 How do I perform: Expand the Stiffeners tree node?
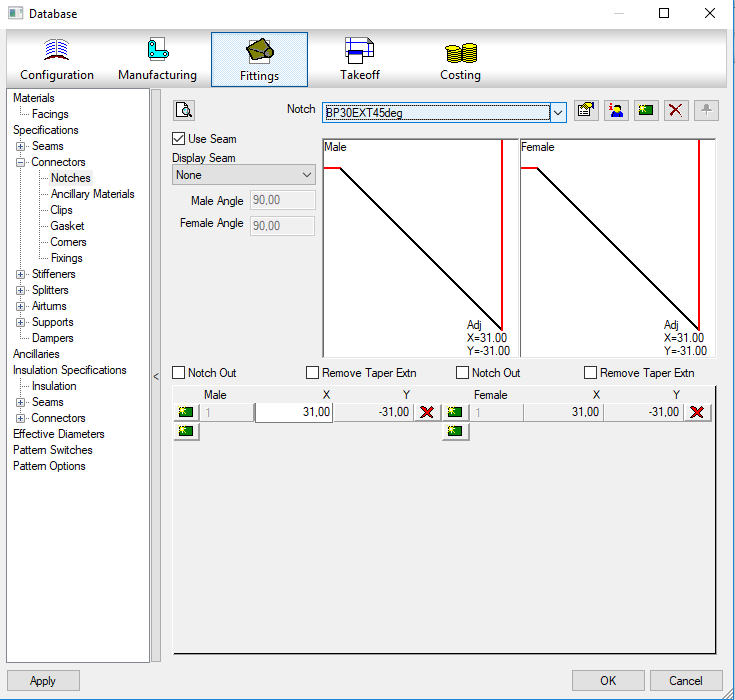coord(21,274)
